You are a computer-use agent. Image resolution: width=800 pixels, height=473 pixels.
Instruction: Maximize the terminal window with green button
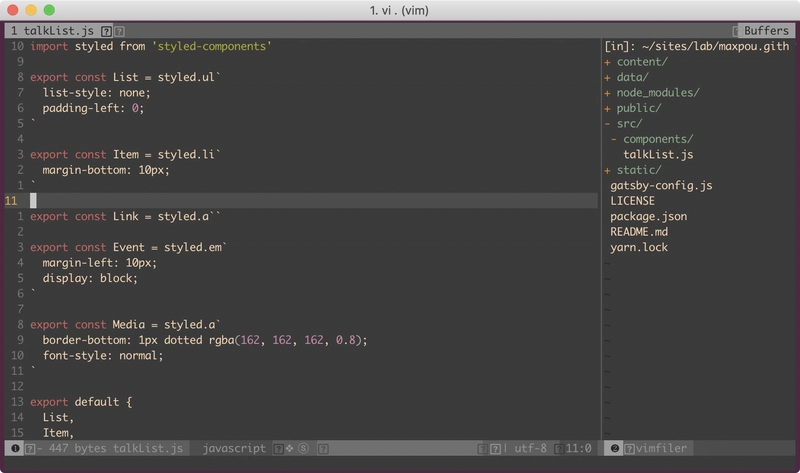point(49,10)
